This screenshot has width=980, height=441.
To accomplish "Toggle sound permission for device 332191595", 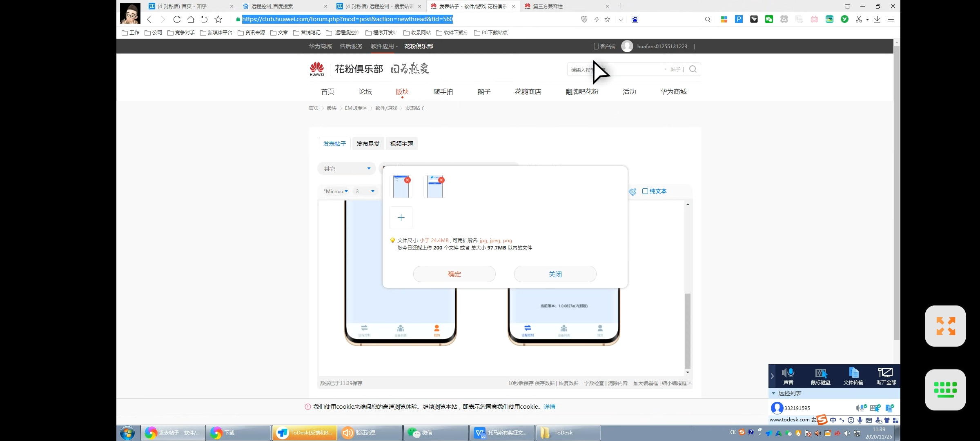I will pos(861,408).
